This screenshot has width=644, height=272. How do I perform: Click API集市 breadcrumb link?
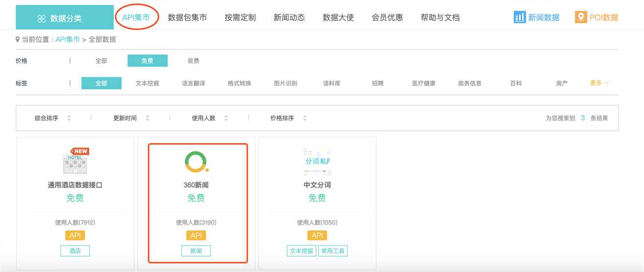pyautogui.click(x=67, y=40)
